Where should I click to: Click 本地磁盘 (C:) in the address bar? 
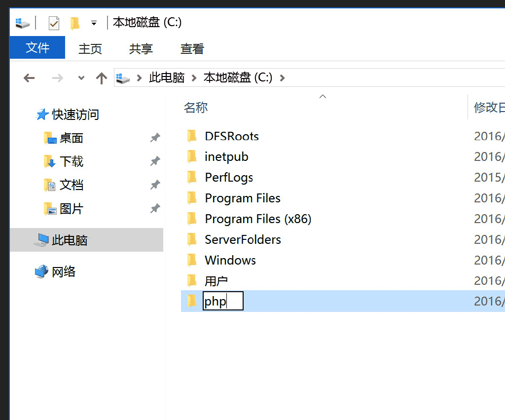(238, 77)
